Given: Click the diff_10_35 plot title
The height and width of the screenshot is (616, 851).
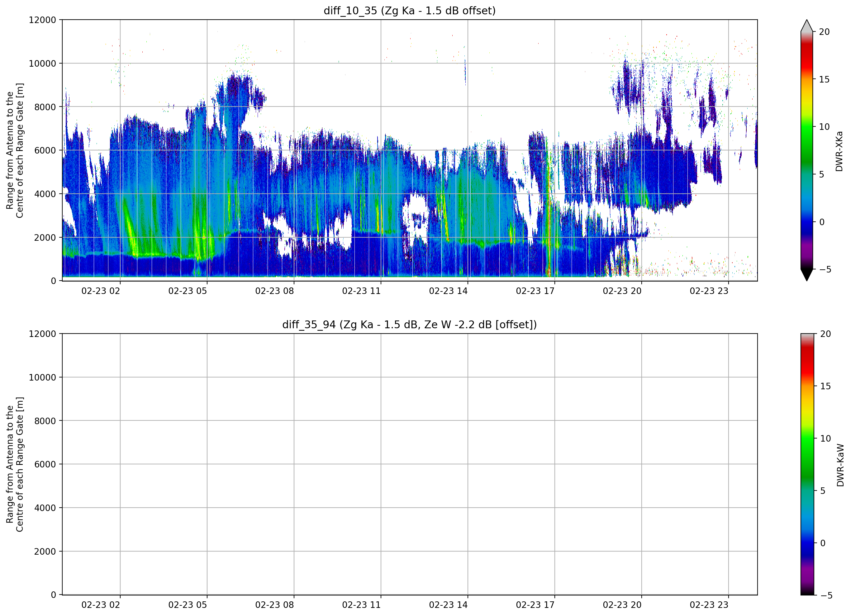Looking at the screenshot, I should click(409, 11).
